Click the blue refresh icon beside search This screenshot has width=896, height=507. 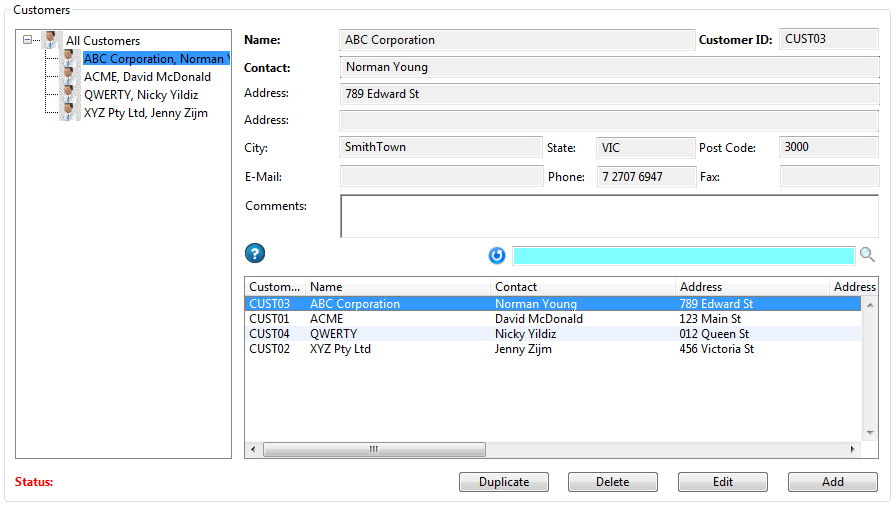tap(497, 255)
